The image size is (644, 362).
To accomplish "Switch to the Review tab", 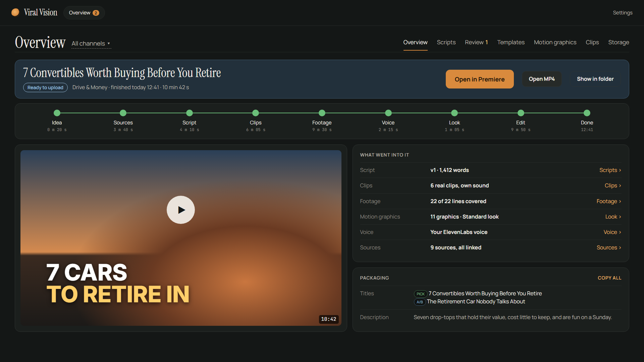I will pos(476,42).
